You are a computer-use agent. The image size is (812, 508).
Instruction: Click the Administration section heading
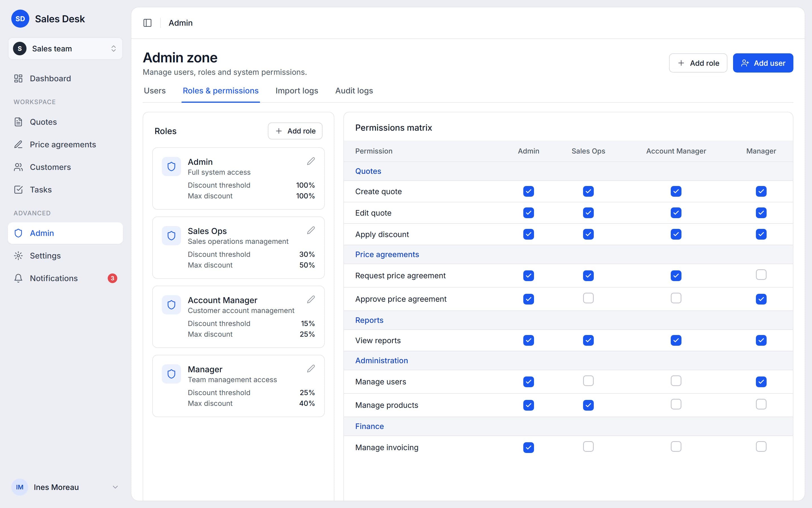(x=381, y=360)
